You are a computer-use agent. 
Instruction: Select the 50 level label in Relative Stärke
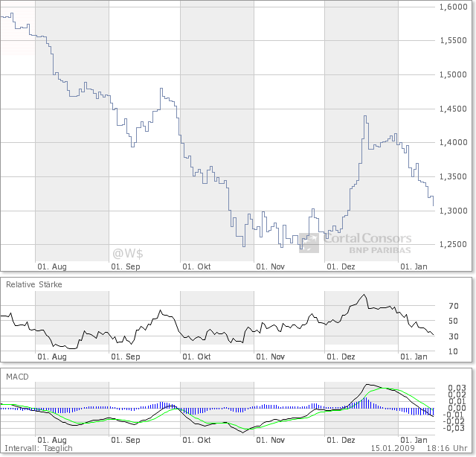453,322
